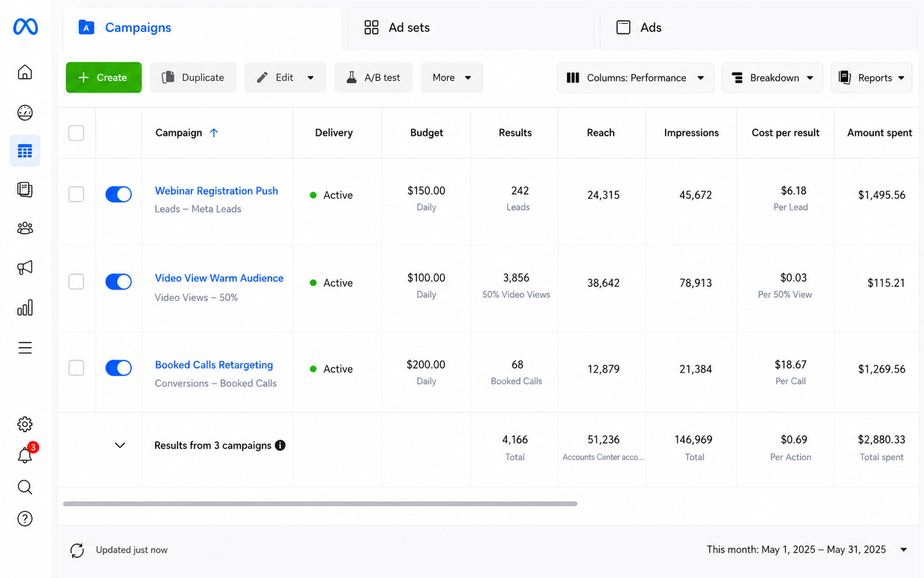Screen dimensions: 924x578
Task: Switch to the Ads tab
Action: pyautogui.click(x=639, y=27)
